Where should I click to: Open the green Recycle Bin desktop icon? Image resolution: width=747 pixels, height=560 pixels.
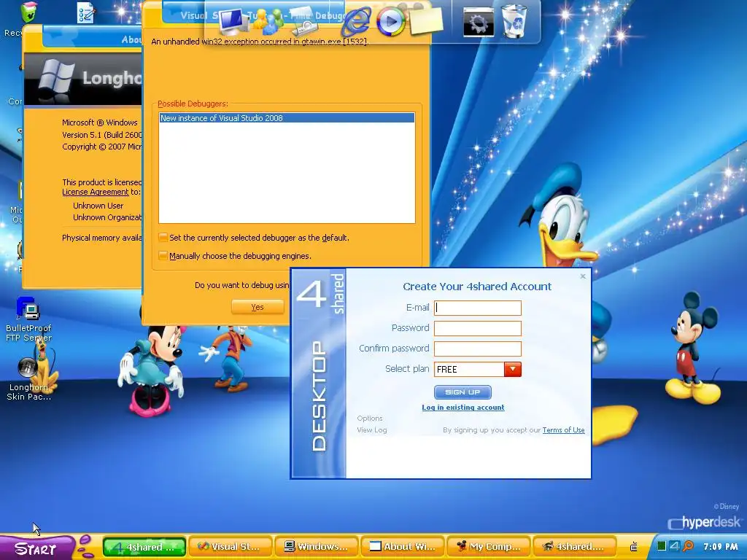pos(28,12)
